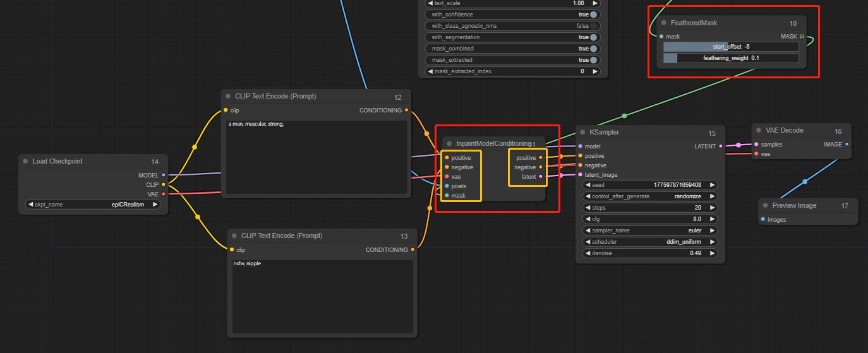
Task: Click the positive prompt text box
Action: click(x=316, y=158)
